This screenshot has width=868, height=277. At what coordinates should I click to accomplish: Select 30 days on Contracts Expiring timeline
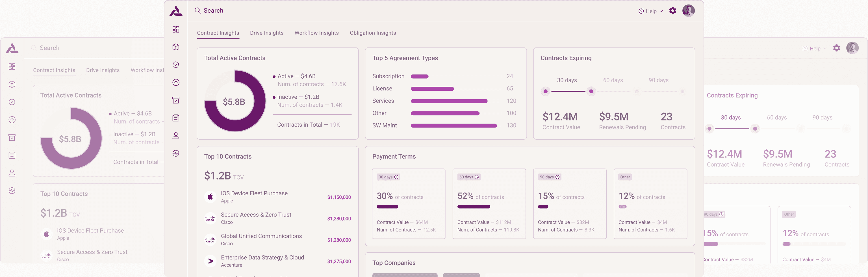click(x=567, y=80)
